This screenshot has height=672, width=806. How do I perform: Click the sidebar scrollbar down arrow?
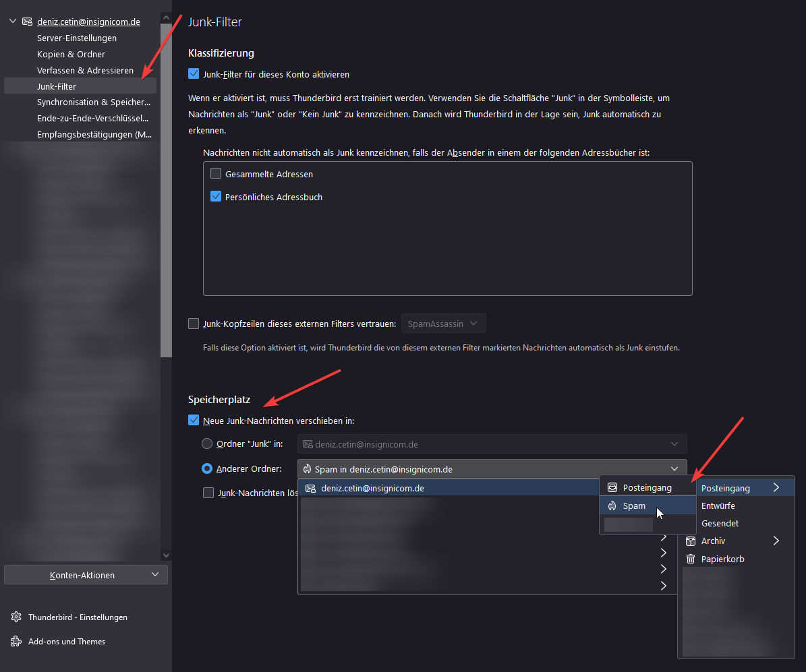[x=166, y=555]
